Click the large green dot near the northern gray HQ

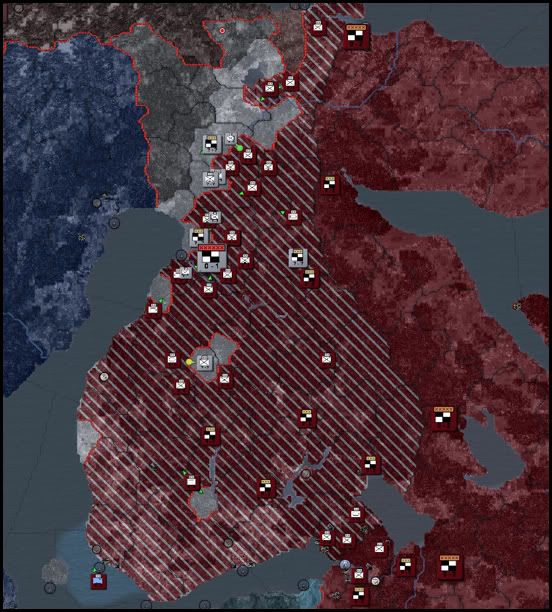(239, 148)
